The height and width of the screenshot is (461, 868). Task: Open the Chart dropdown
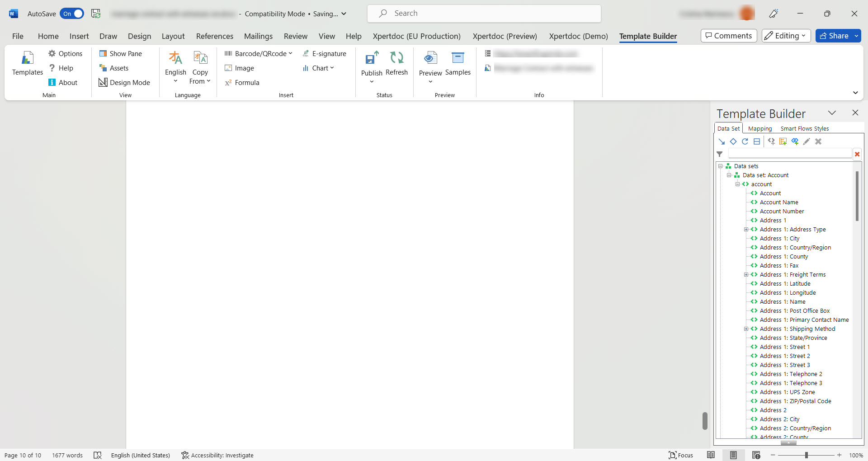[x=318, y=68]
